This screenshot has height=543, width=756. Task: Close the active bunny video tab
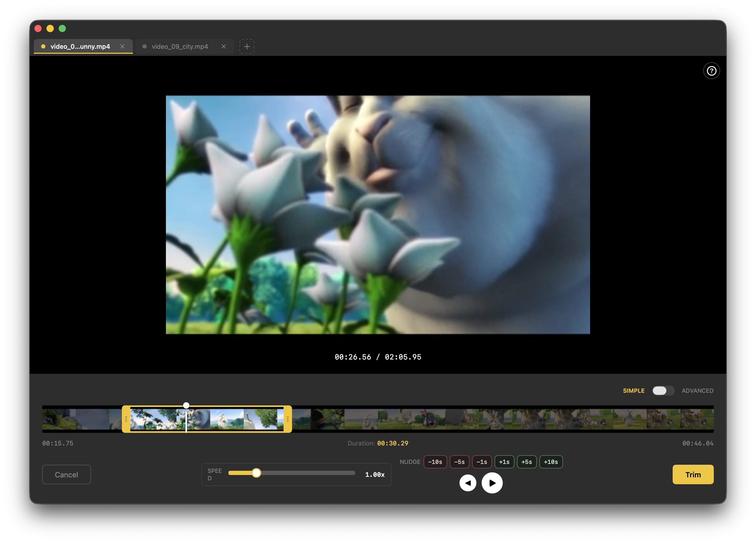[x=122, y=46]
